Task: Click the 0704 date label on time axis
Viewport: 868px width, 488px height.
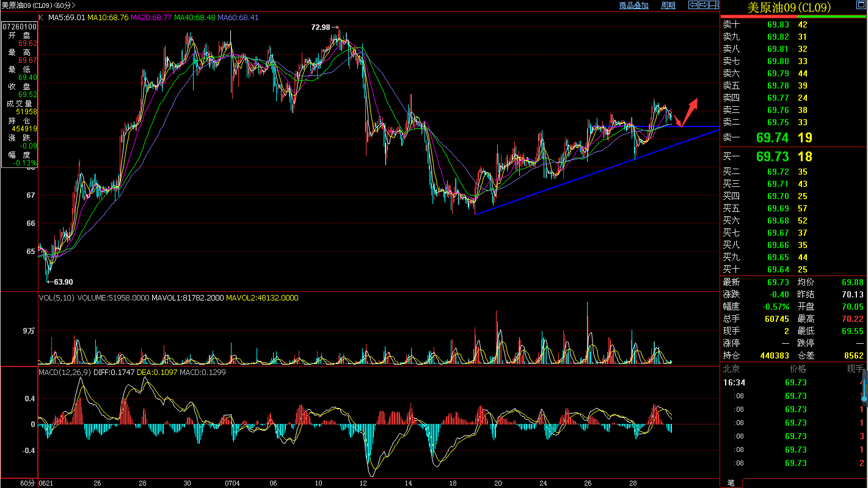Action: [x=232, y=483]
